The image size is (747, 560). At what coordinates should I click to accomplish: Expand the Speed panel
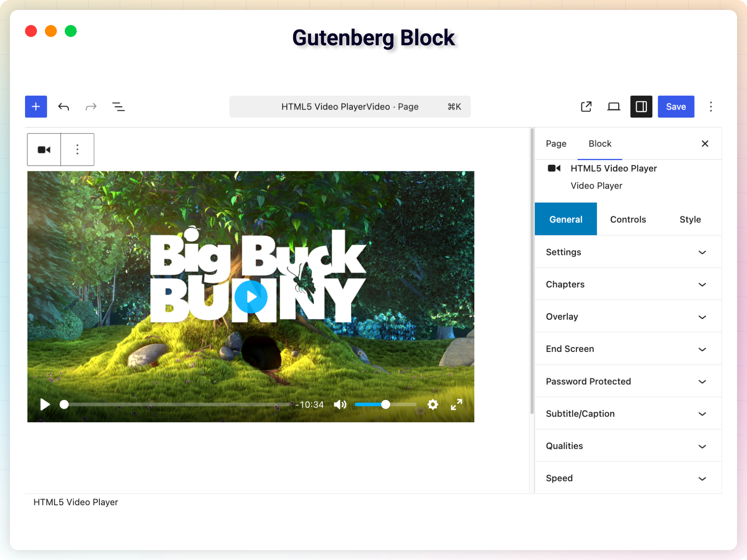pyautogui.click(x=628, y=478)
